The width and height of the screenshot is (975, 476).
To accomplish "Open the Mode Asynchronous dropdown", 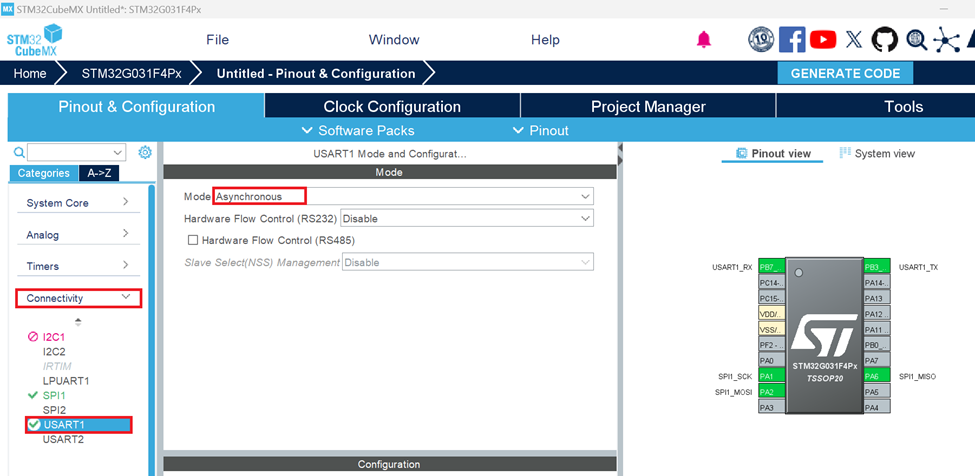I will [404, 196].
